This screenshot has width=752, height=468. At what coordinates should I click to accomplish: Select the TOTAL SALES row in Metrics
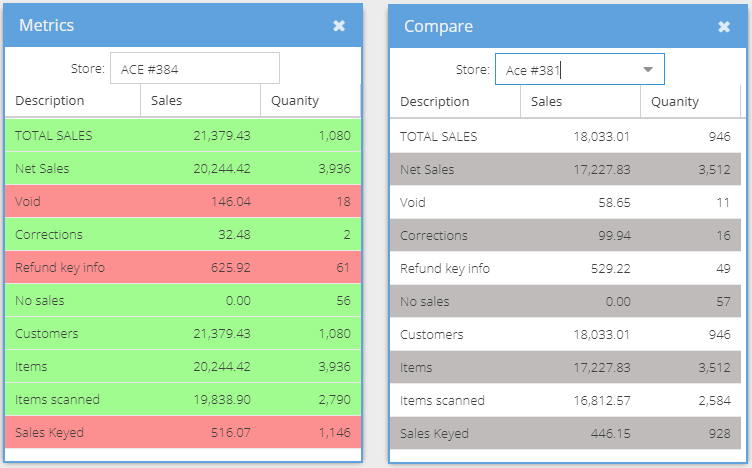pyautogui.click(x=183, y=136)
